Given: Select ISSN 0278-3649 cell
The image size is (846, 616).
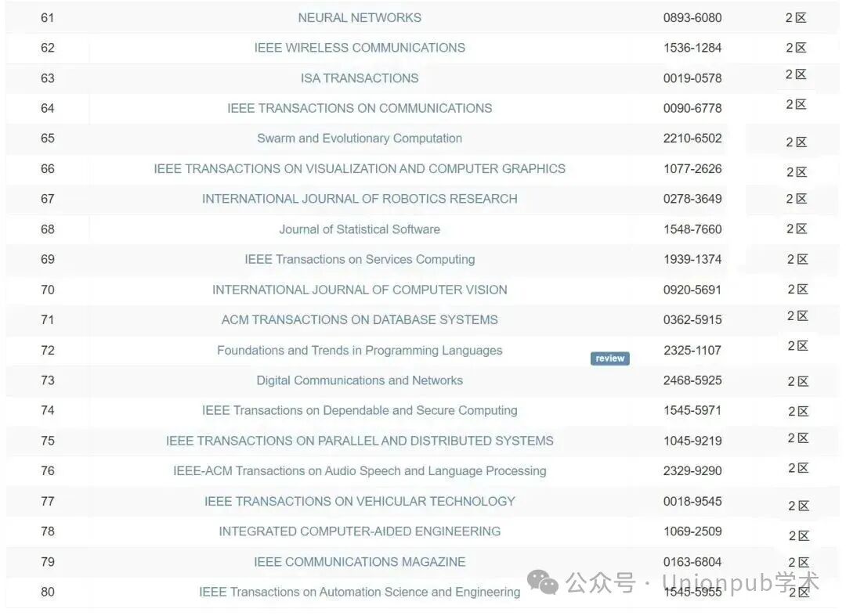Looking at the screenshot, I should tap(692, 199).
